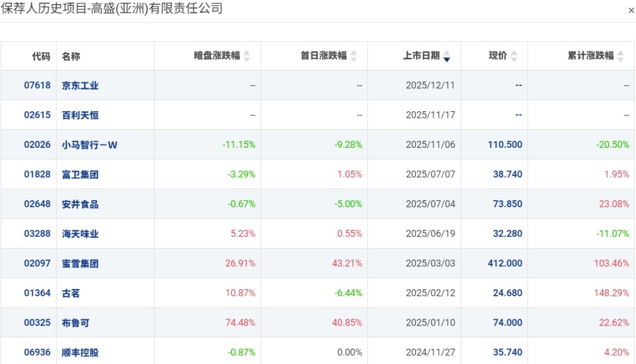Click first-day change 43.21%
The height and width of the screenshot is (364, 636).
(347, 263)
